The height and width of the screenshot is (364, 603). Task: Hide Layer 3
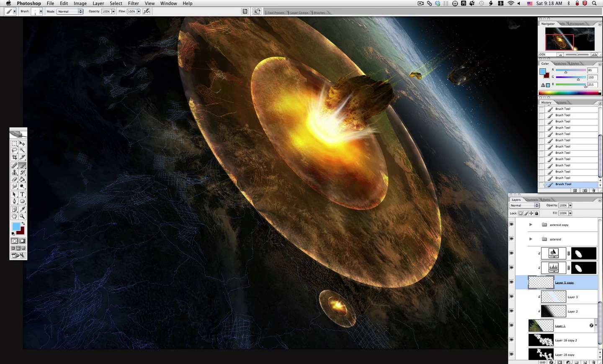[x=511, y=296]
